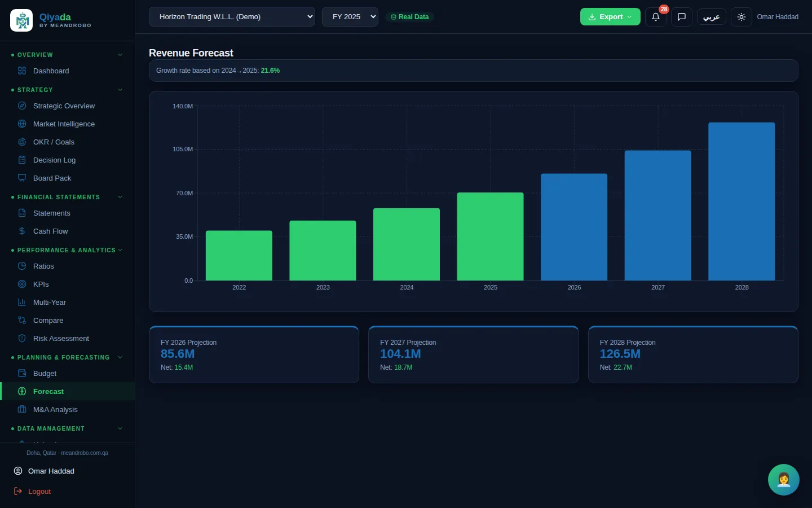Click the Decision Log clipboard icon

pos(22,160)
